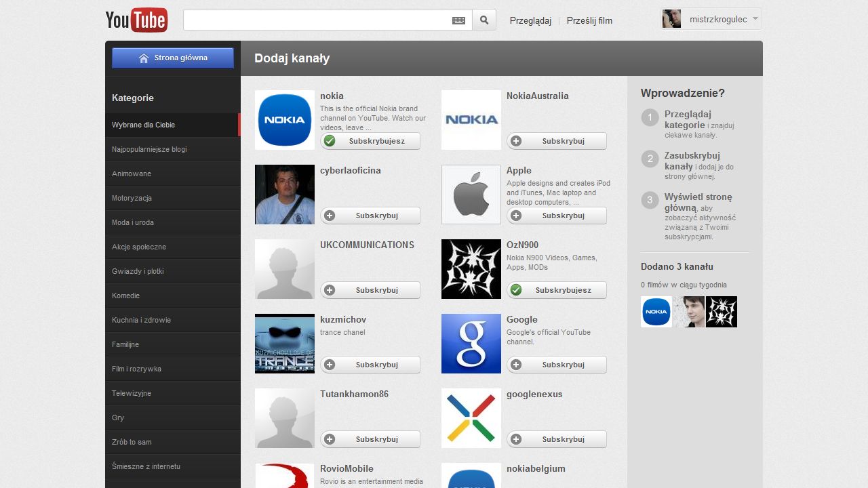Select Film i rozrywka category

pyautogui.click(x=173, y=369)
